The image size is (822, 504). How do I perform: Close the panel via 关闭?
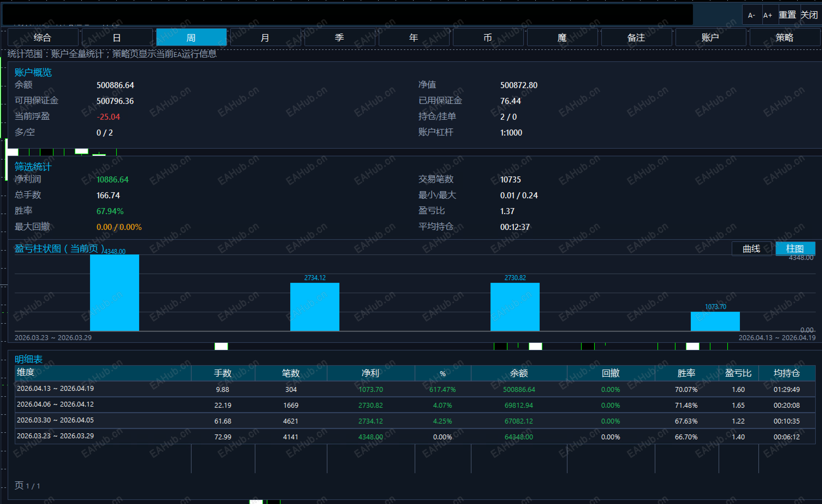tap(809, 15)
